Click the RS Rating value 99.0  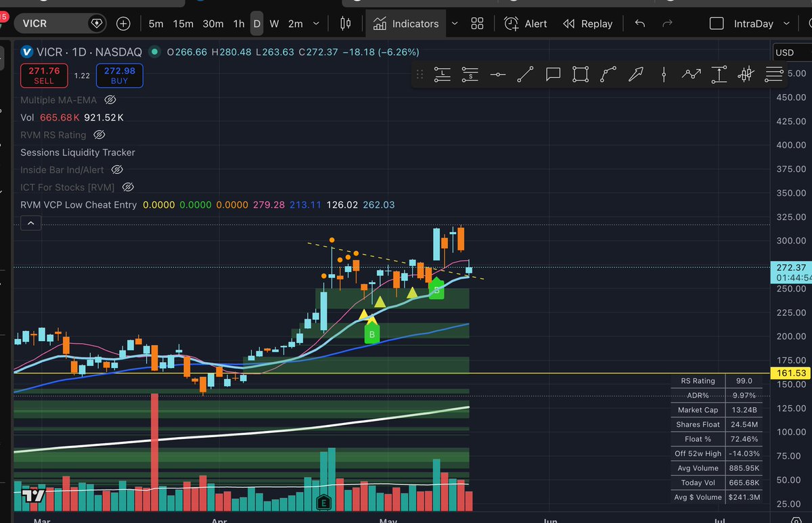[x=744, y=381]
